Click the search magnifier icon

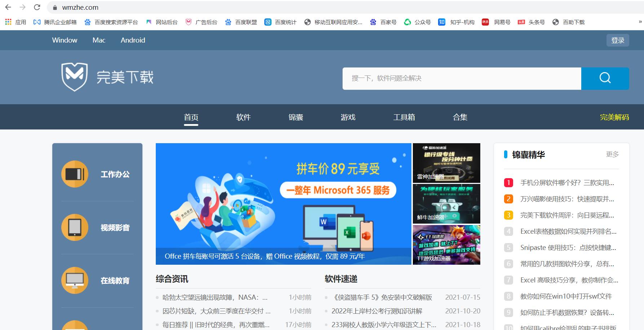(x=605, y=78)
